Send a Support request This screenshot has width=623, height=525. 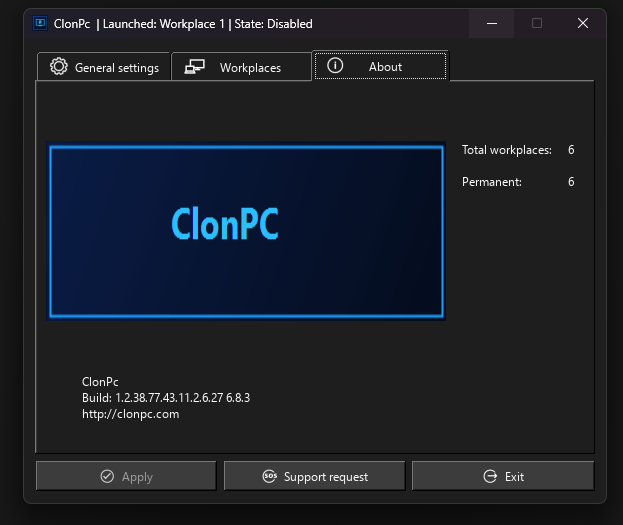click(314, 476)
